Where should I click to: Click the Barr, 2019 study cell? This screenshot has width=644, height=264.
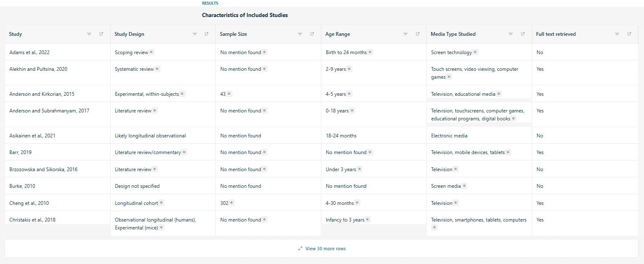pos(20,152)
